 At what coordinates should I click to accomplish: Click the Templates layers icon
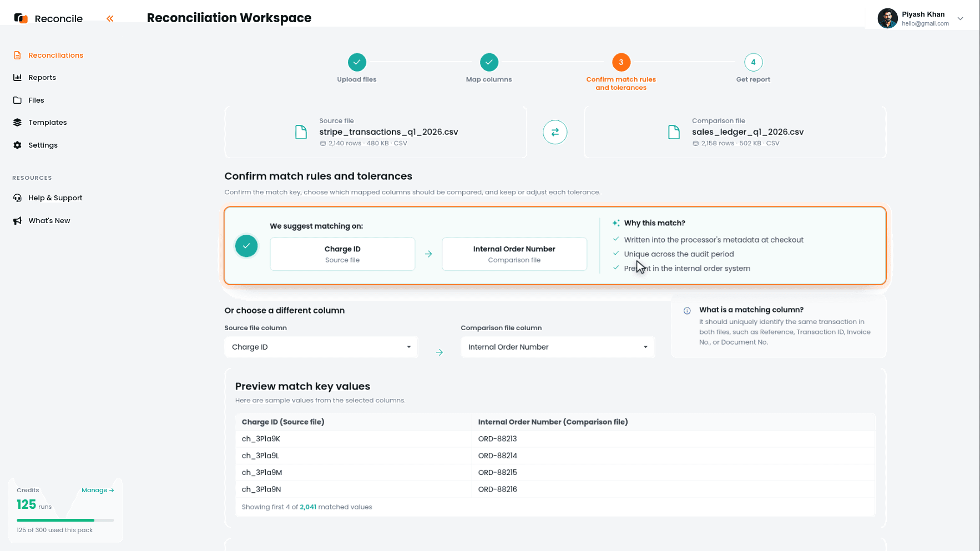[17, 122]
